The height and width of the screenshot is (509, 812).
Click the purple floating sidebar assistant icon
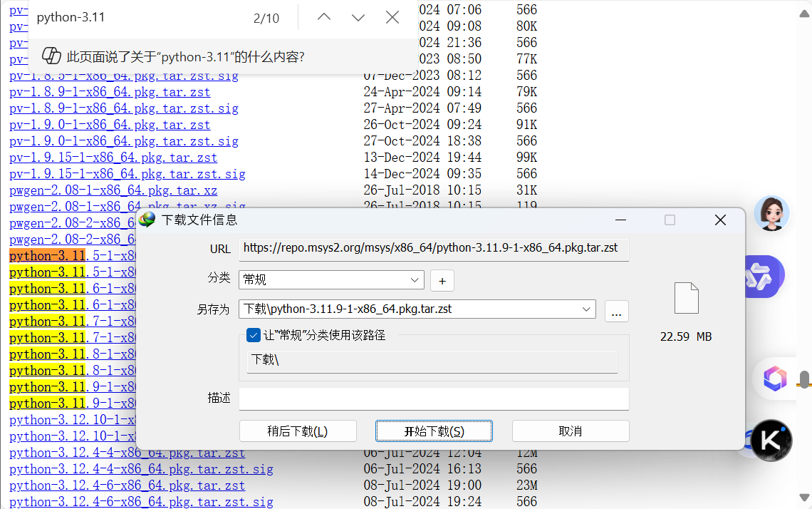[764, 277]
